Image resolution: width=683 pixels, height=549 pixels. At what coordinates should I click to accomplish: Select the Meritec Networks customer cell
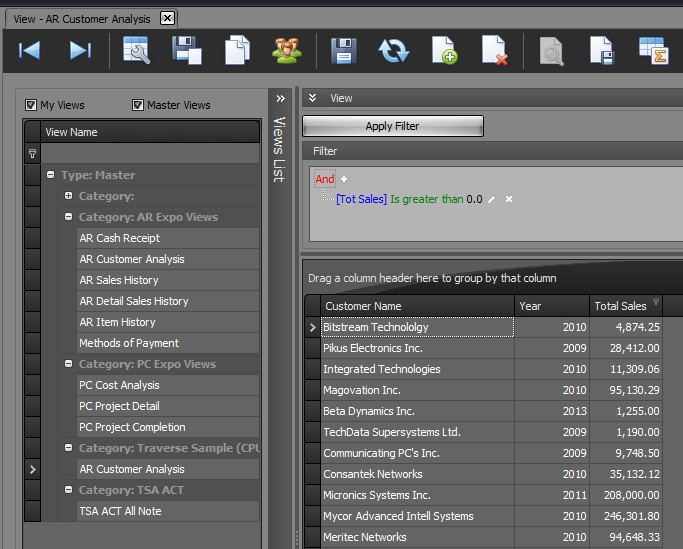click(x=417, y=537)
